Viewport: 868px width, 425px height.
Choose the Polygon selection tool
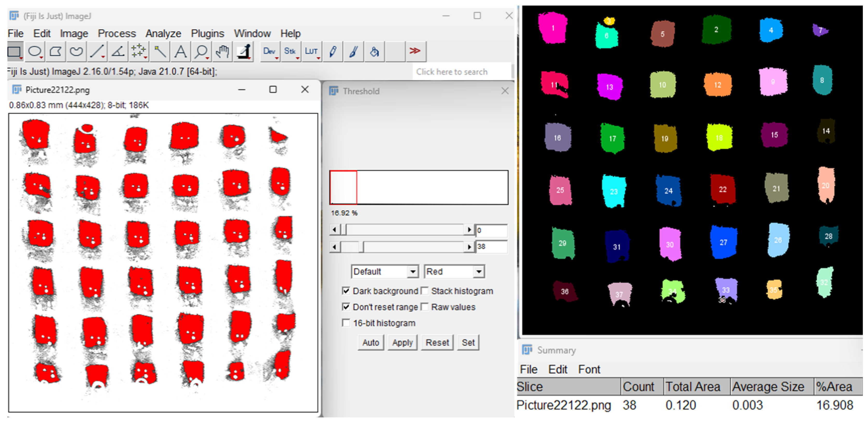coord(56,52)
